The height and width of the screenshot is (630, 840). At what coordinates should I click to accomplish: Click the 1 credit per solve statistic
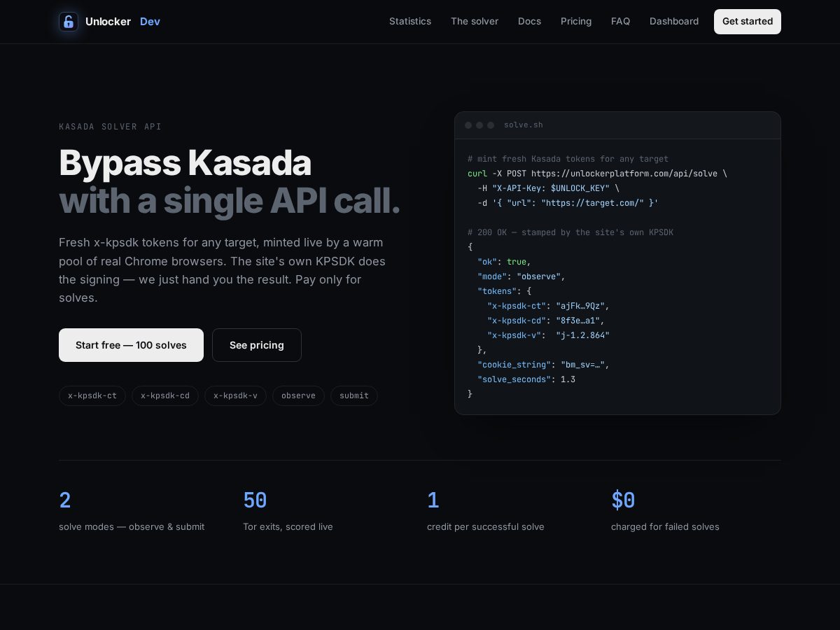(x=486, y=512)
